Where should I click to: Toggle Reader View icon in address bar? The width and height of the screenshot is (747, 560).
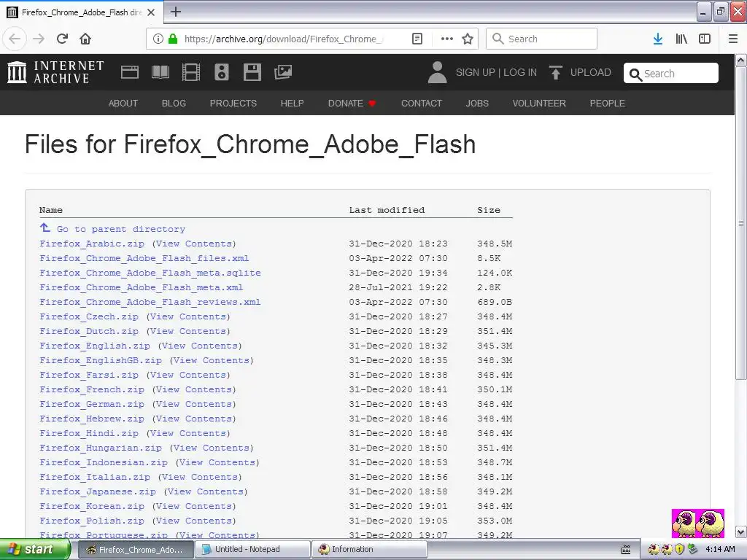pyautogui.click(x=417, y=39)
